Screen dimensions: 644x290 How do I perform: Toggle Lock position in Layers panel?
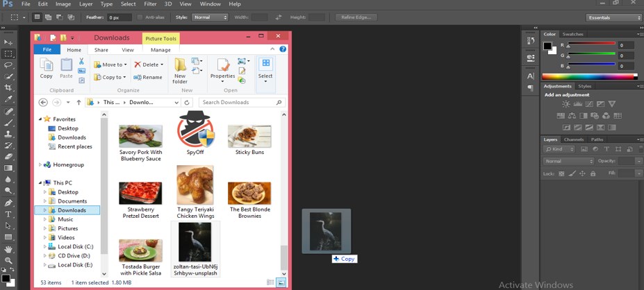click(x=582, y=173)
